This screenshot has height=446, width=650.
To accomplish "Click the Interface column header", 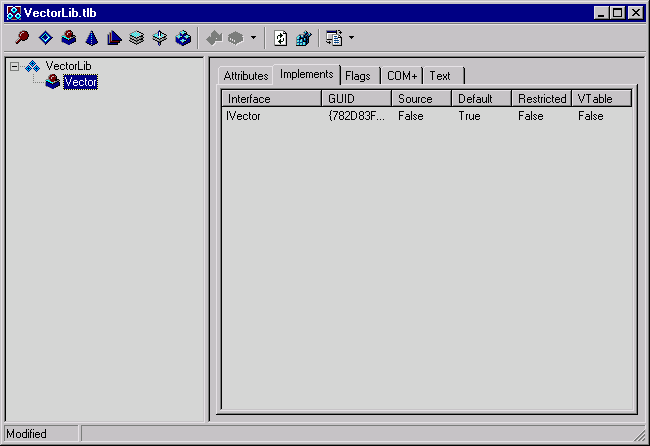I will (x=272, y=99).
